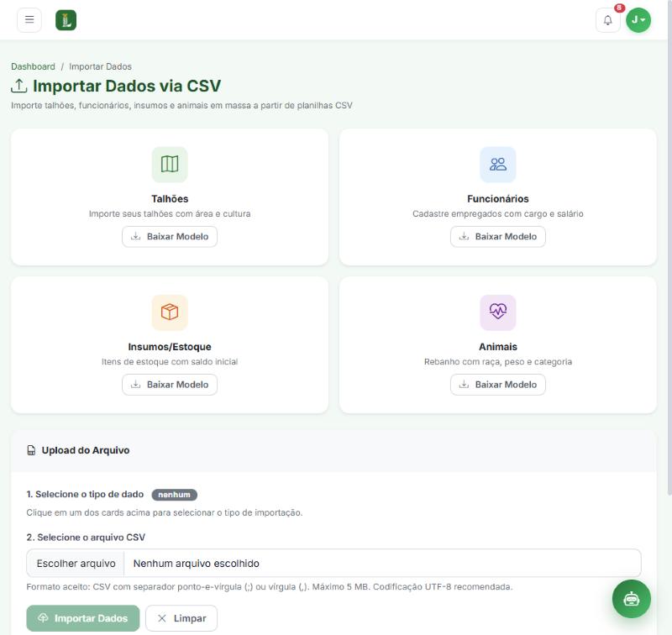The height and width of the screenshot is (635, 672).
Task: Select the Insumos/Estoque card title
Action: tap(170, 347)
